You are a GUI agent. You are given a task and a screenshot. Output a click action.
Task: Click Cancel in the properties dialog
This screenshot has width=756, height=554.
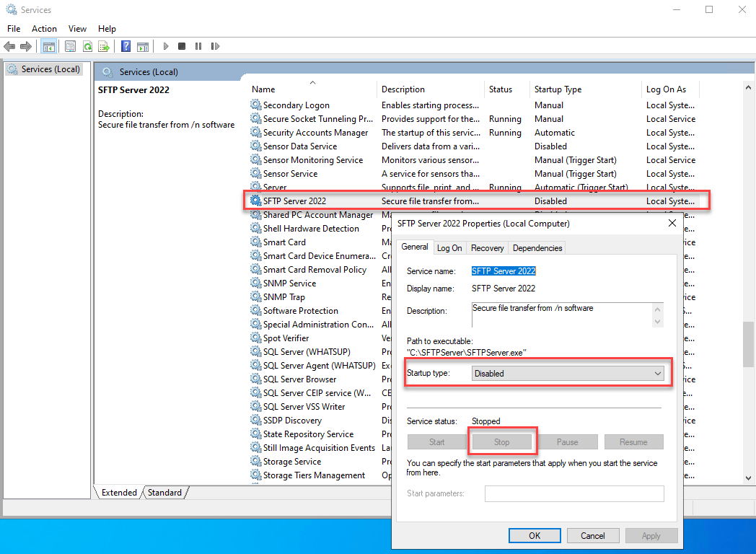592,536
